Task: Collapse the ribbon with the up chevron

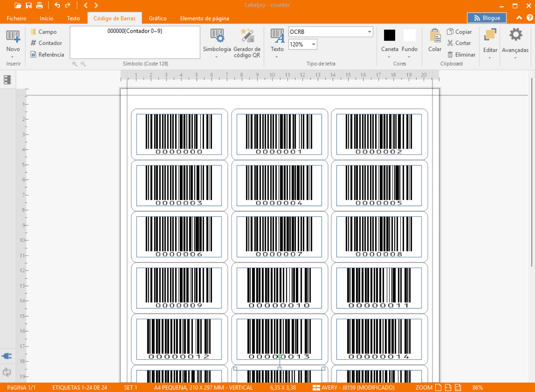Action: click(x=519, y=18)
